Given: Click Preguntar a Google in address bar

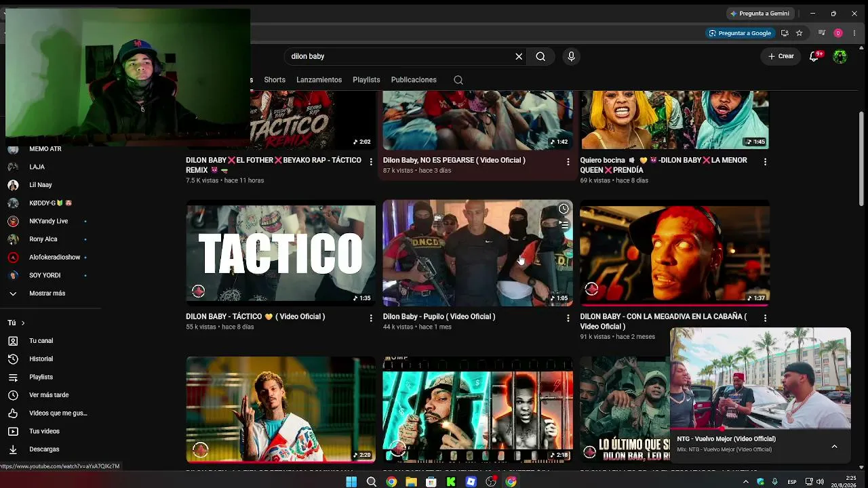Looking at the screenshot, I should [740, 33].
